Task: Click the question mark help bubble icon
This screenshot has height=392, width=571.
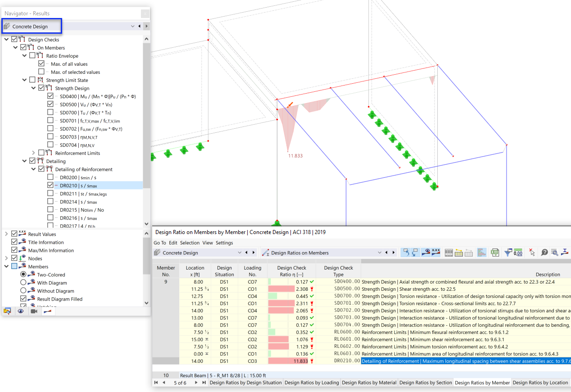Action: pos(545,252)
